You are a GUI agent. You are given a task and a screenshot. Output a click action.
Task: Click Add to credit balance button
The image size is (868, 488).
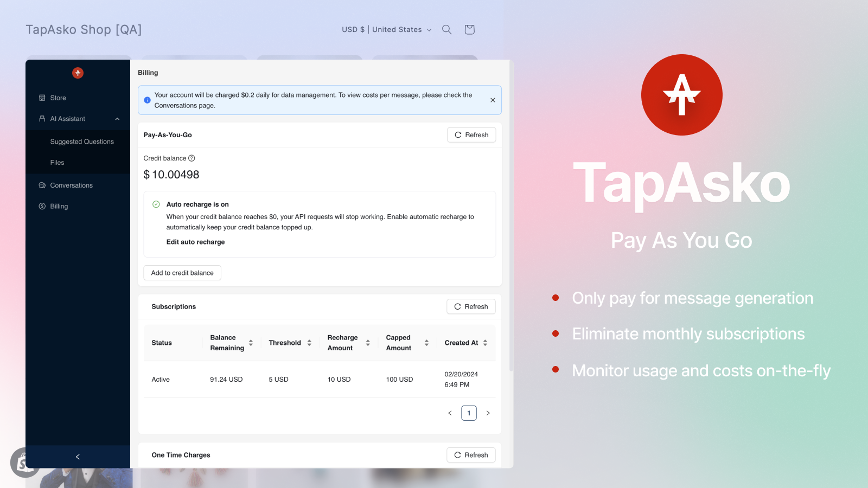(182, 273)
